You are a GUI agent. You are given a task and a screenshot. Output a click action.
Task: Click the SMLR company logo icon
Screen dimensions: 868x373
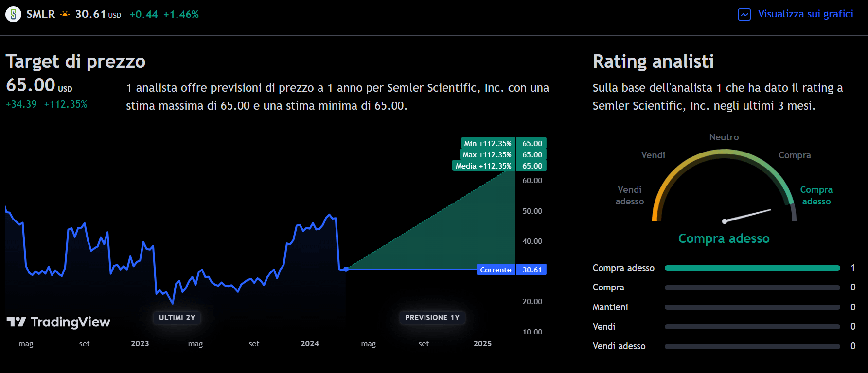click(13, 15)
